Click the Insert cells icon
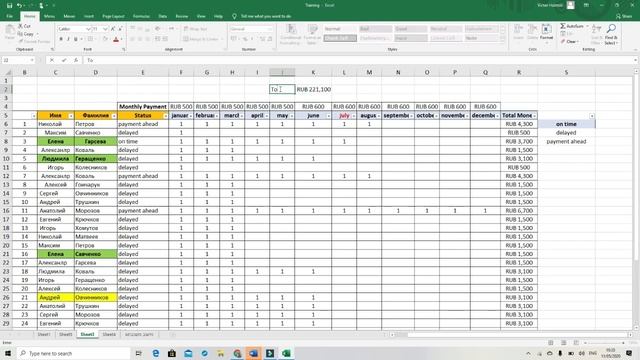Image resolution: width=640 pixels, height=360 pixels. pos(518,32)
